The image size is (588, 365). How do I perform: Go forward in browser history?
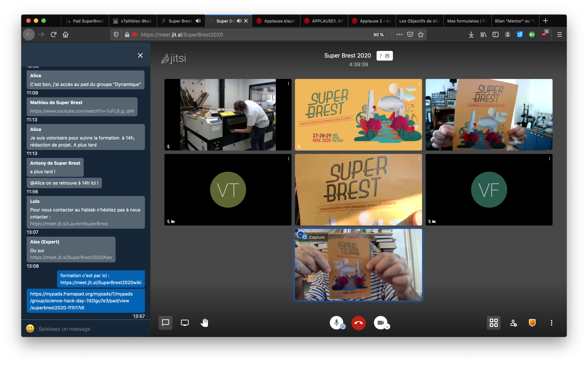tap(41, 34)
